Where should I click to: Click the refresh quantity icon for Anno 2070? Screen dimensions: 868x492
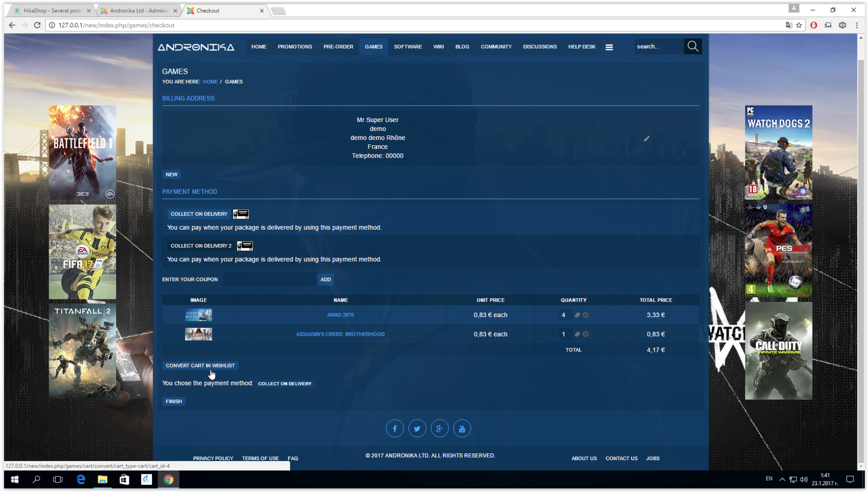pyautogui.click(x=577, y=315)
